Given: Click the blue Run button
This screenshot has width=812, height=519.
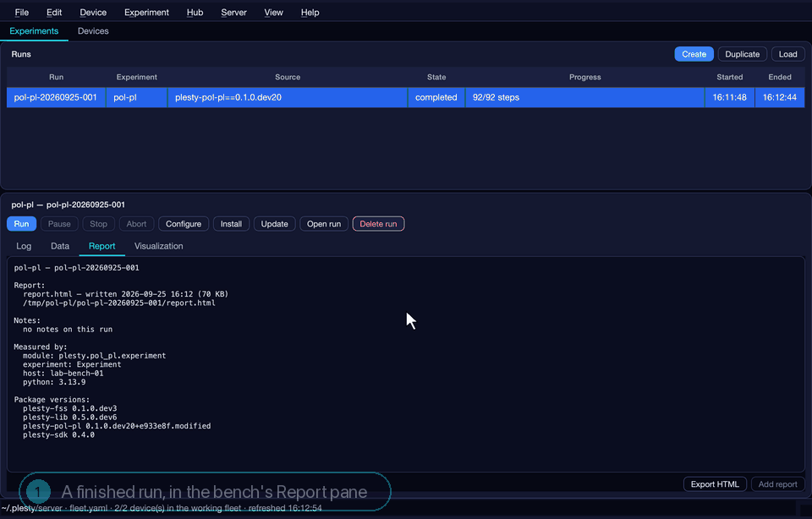Looking at the screenshot, I should pyautogui.click(x=21, y=224).
